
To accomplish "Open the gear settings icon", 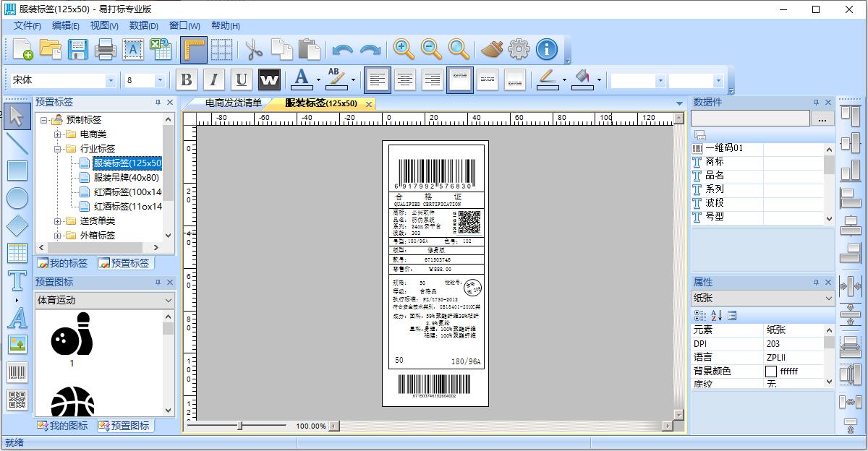I will [x=519, y=49].
